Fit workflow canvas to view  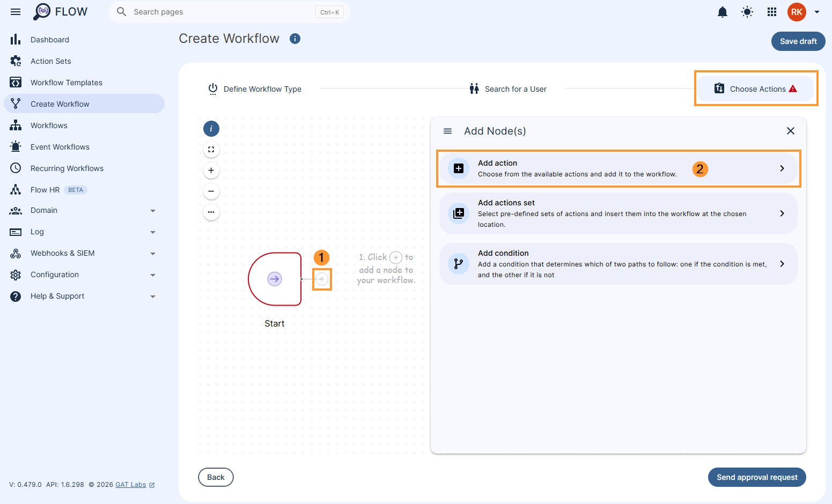click(x=211, y=150)
